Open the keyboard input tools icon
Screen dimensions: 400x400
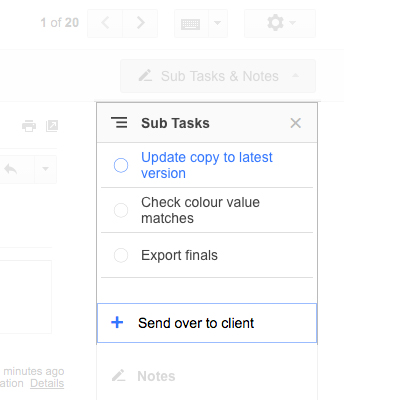point(191,23)
